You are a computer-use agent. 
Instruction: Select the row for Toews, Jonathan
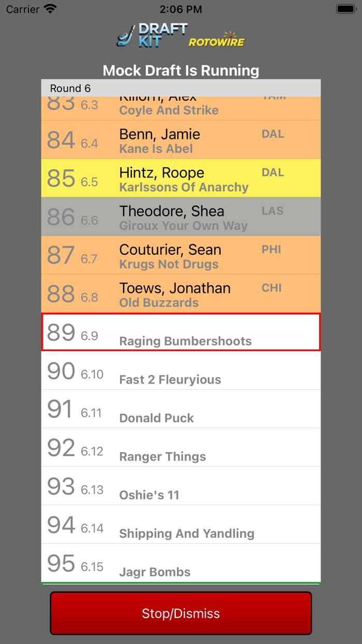[180, 294]
